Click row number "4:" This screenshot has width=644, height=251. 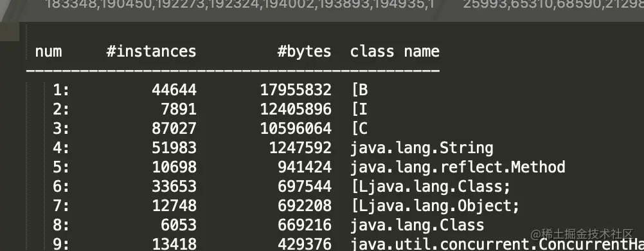[61, 148]
